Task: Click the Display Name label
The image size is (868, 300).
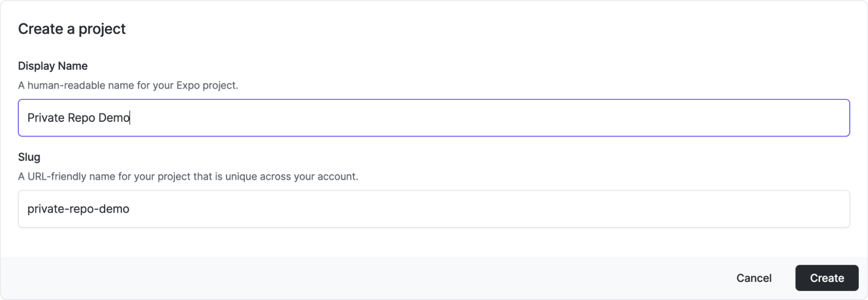Action: [x=52, y=66]
